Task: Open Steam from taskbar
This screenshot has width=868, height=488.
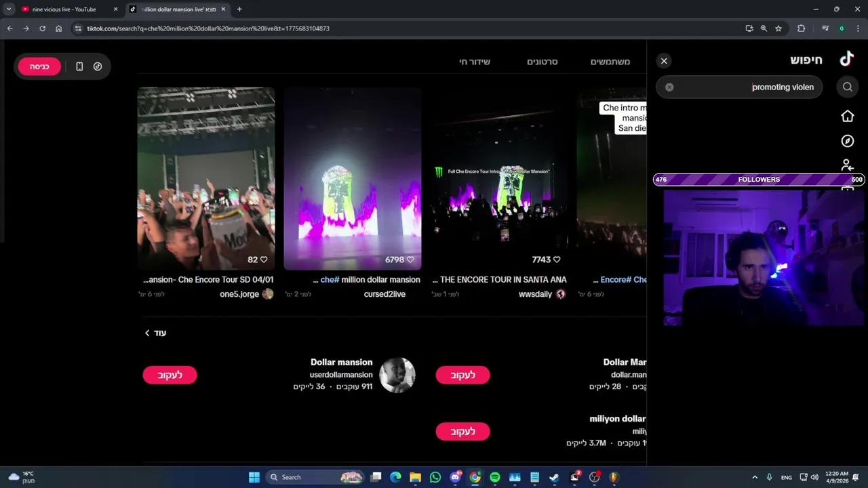Action: (554, 477)
